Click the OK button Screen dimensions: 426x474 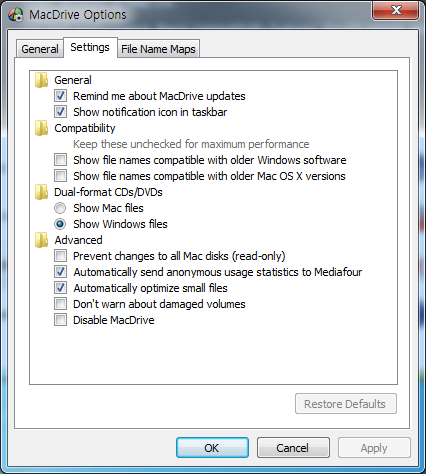coord(212,448)
